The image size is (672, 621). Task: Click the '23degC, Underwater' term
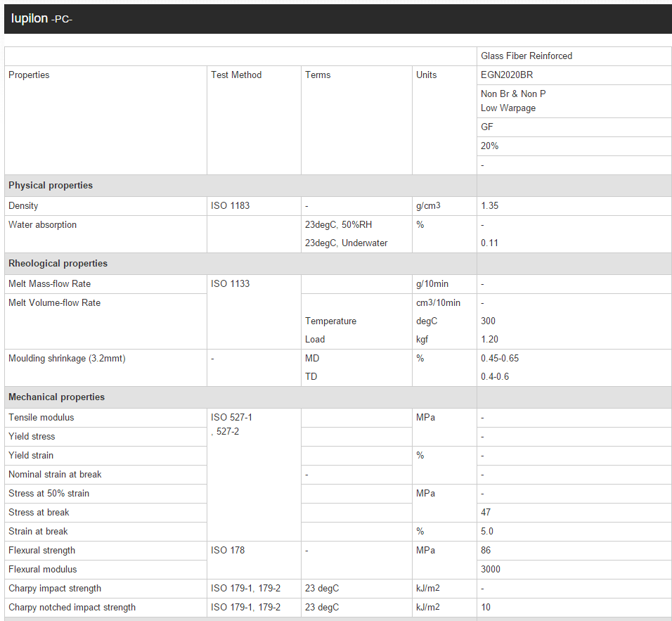click(x=347, y=243)
